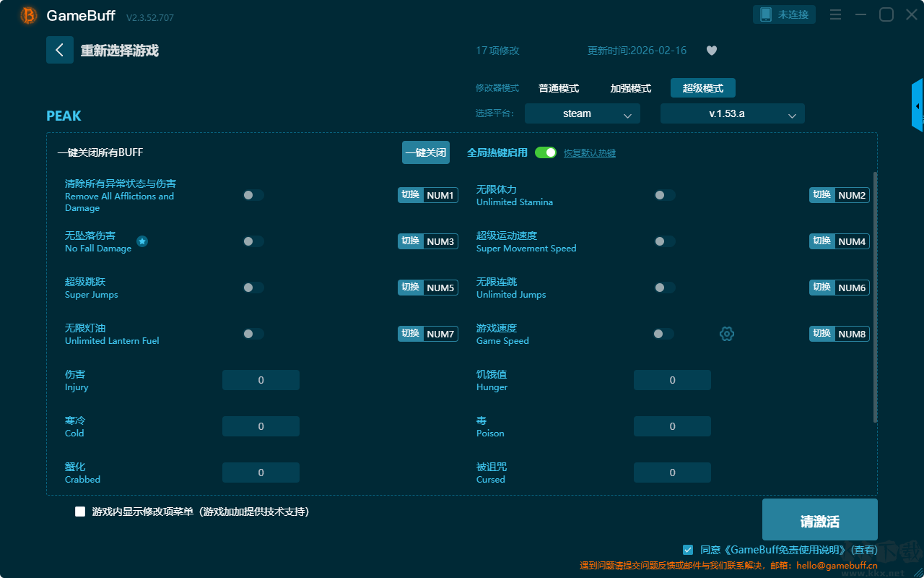
Task: Open the steam platform dropdown
Action: click(x=583, y=113)
